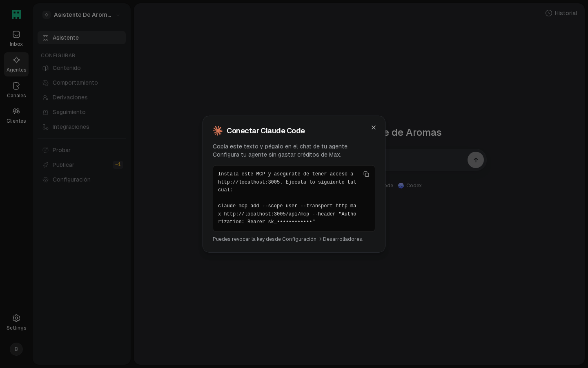Open the Agentes section

(x=16, y=64)
